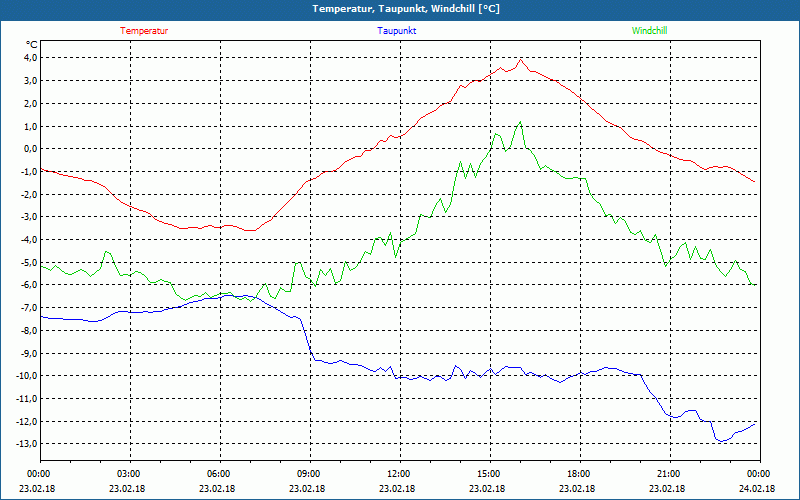
Task: Click the 15:00 time axis label
Action: [x=488, y=474]
